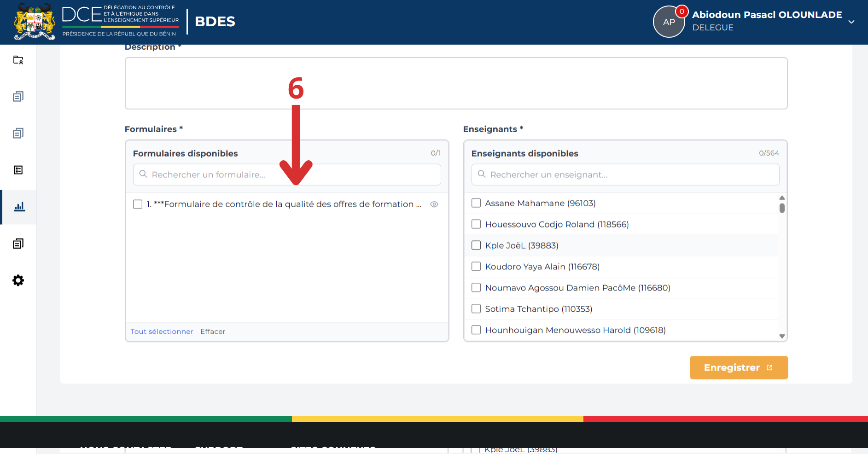The width and height of the screenshot is (868, 454).
Task: Expand the user account dropdown chevron
Action: pos(851,22)
